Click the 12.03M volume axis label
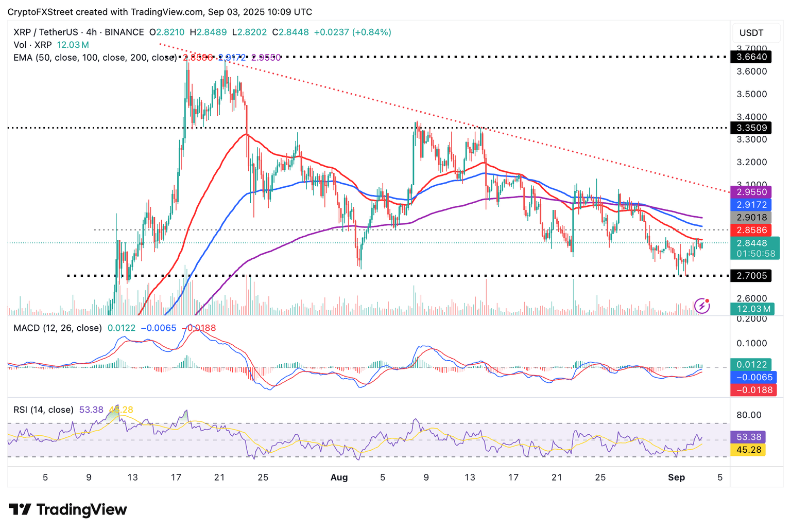 coord(752,309)
